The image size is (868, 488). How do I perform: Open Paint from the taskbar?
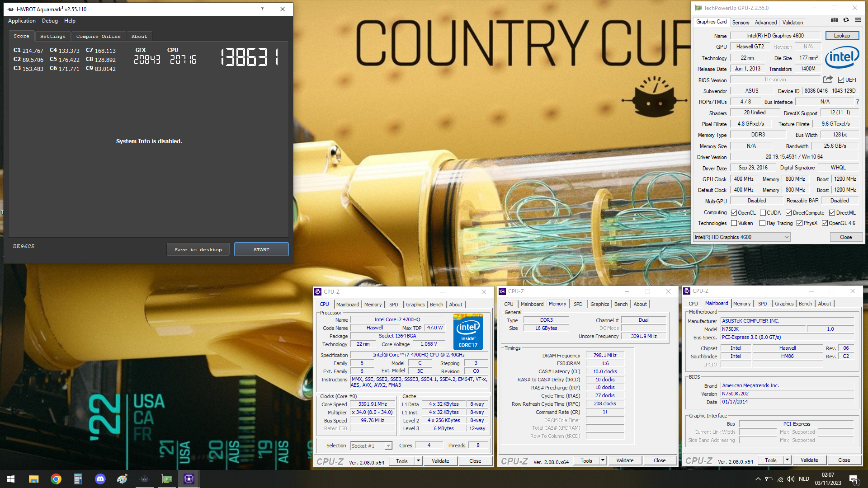coord(122,479)
